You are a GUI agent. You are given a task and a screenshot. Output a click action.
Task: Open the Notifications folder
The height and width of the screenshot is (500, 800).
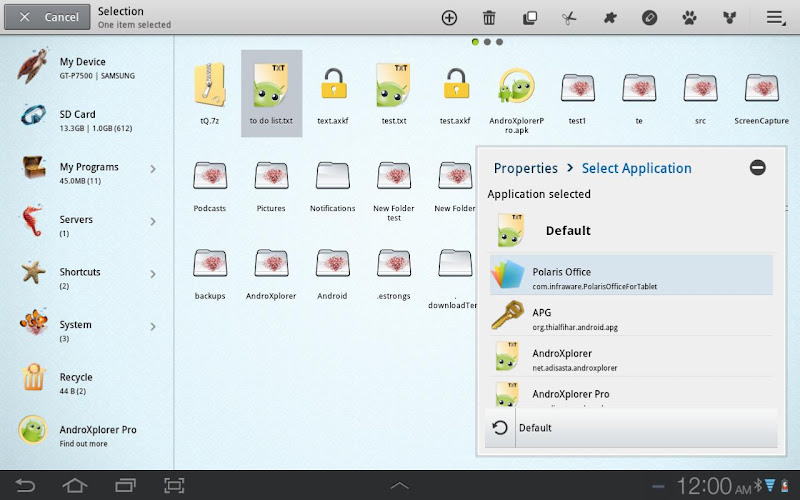(333, 186)
